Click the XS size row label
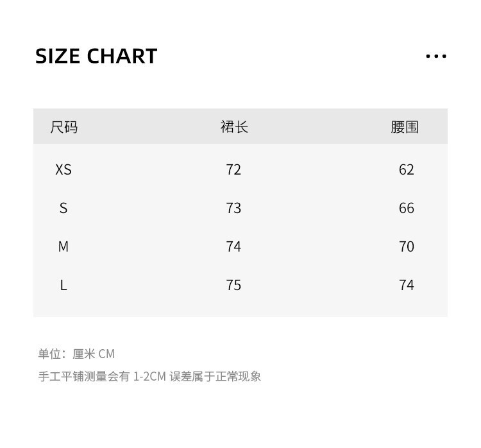The width and height of the screenshot is (481, 448). point(63,169)
